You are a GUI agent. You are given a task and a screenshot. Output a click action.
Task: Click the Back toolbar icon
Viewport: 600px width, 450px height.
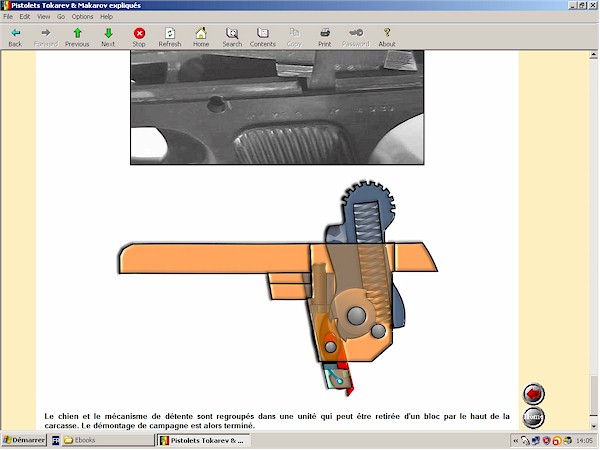point(15,37)
